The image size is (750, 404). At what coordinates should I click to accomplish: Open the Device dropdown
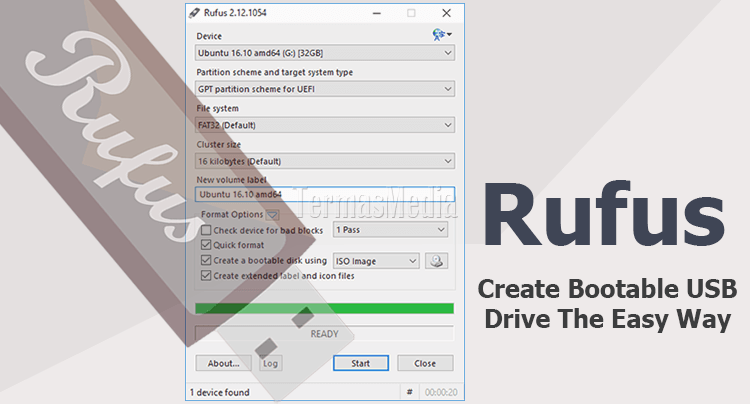(x=325, y=53)
